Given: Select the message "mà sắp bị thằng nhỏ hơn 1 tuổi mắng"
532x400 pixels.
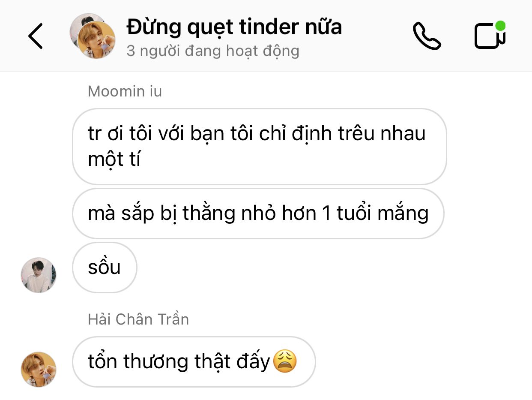Looking at the screenshot, I should click(x=258, y=214).
